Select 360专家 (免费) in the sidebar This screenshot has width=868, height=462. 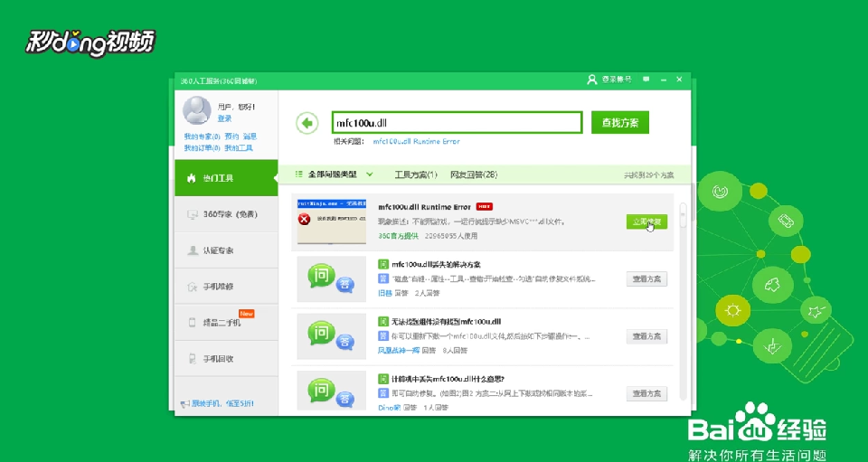coord(226,214)
